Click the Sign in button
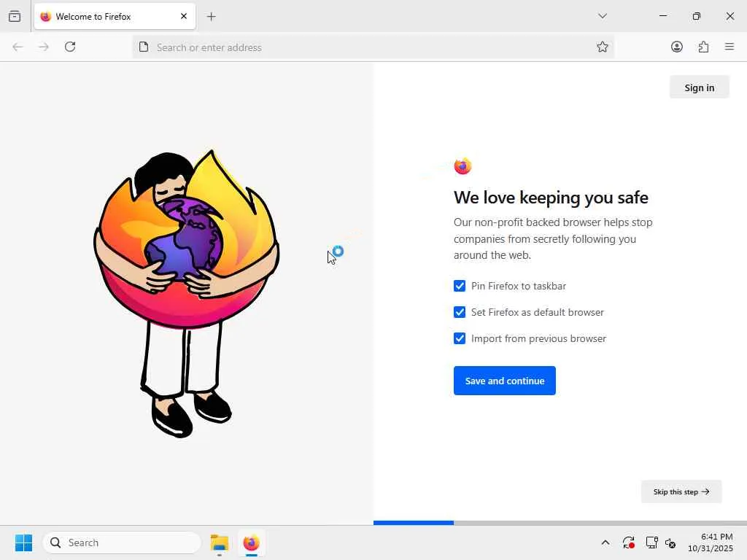This screenshot has height=560, width=747. [700, 87]
